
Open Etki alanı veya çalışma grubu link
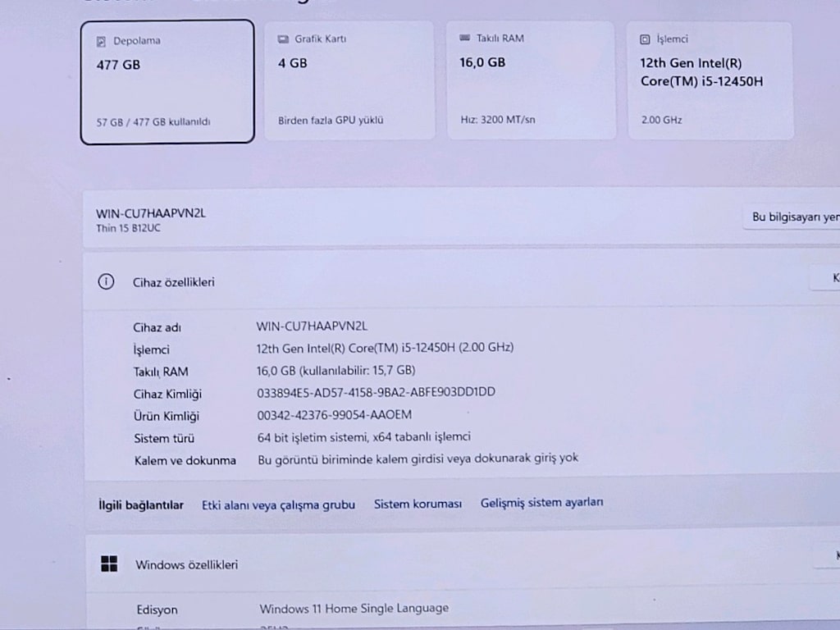pyautogui.click(x=278, y=505)
